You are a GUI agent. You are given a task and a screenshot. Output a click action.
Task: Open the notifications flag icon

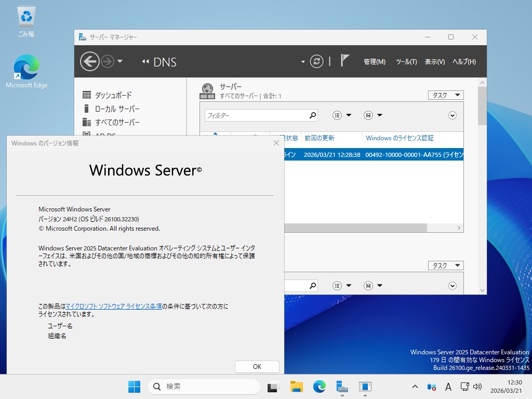345,61
